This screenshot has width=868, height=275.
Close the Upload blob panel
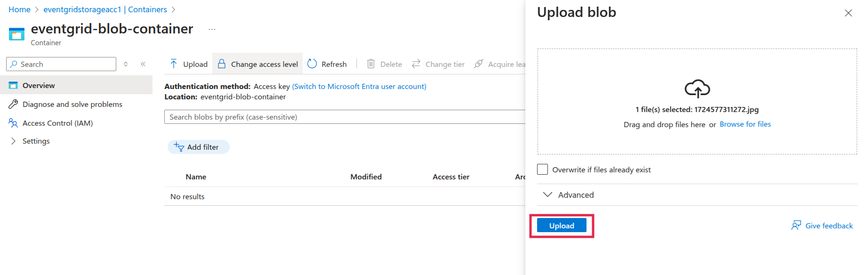[848, 13]
